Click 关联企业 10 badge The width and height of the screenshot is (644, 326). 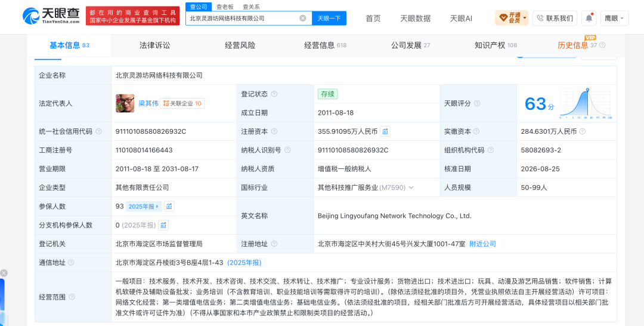point(182,104)
